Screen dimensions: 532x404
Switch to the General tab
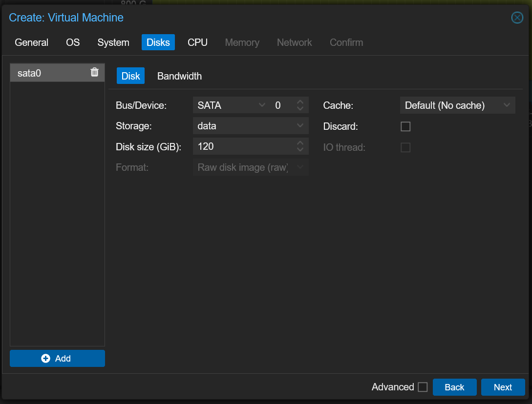[31, 42]
